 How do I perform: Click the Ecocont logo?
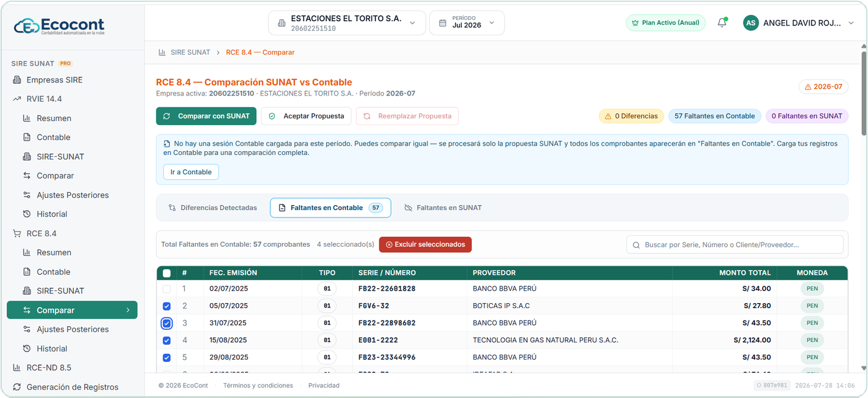[60, 26]
